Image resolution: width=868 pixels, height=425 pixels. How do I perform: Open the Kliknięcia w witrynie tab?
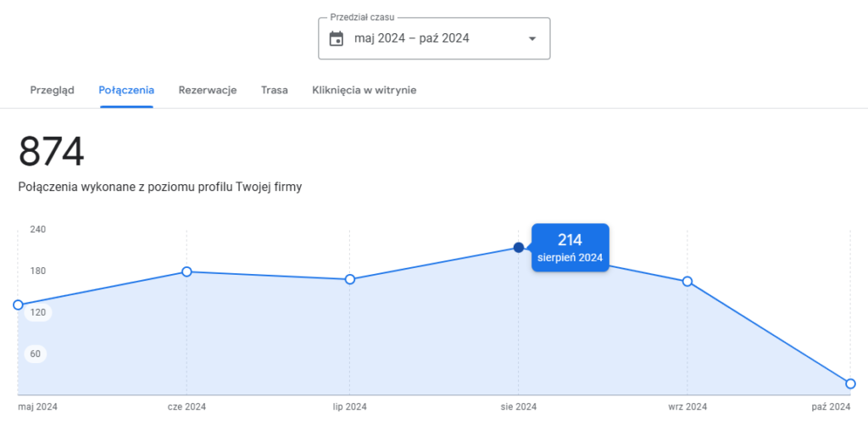click(x=364, y=90)
